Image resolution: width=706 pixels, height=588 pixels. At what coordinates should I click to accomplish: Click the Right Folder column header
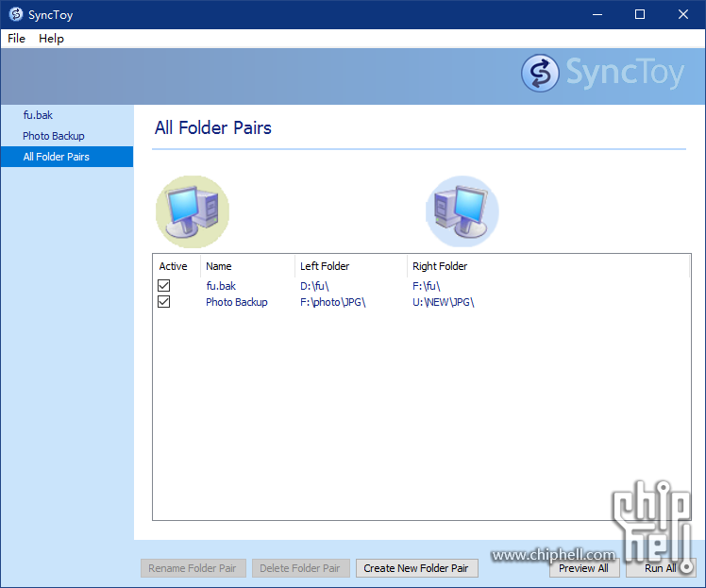[548, 266]
